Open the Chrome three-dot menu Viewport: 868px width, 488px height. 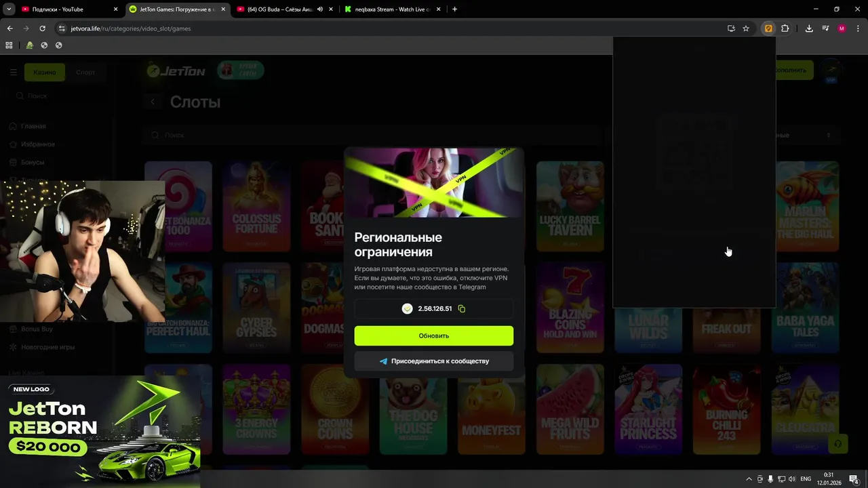click(858, 28)
